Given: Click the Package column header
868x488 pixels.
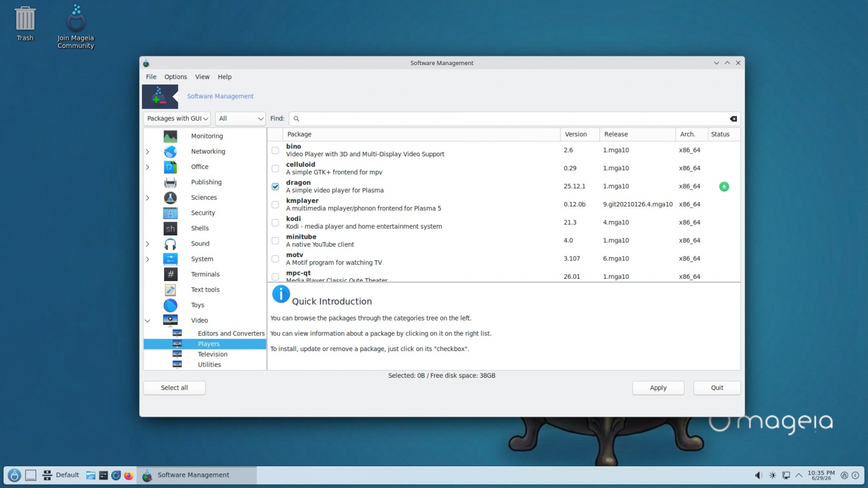Looking at the screenshot, I should click(422, 134).
